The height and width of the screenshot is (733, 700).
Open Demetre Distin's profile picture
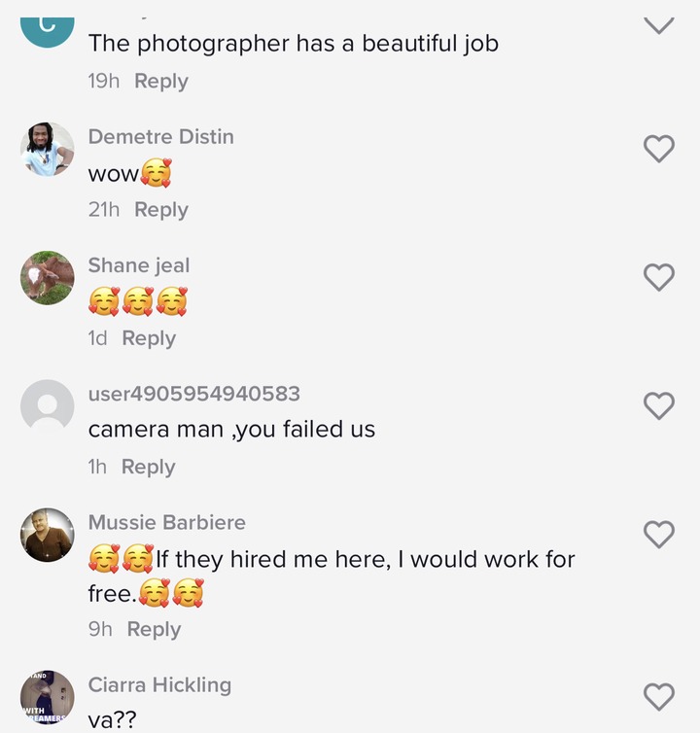48,149
